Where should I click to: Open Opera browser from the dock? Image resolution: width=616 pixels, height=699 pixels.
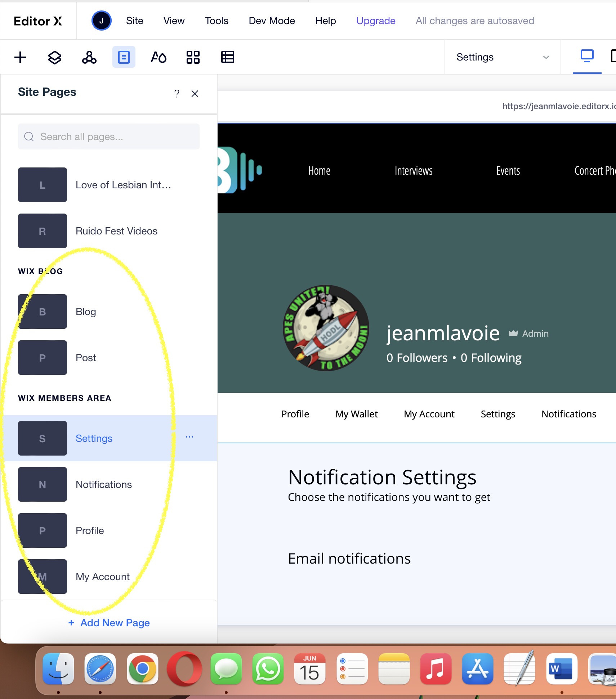point(184,669)
